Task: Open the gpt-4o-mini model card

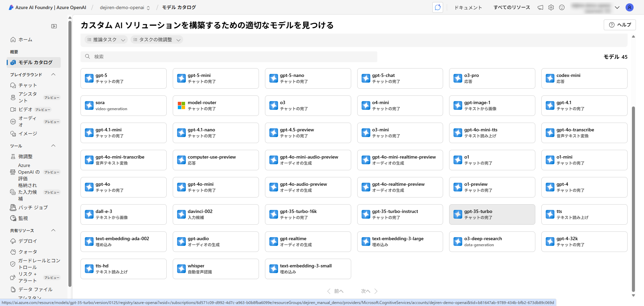Action: (216, 187)
